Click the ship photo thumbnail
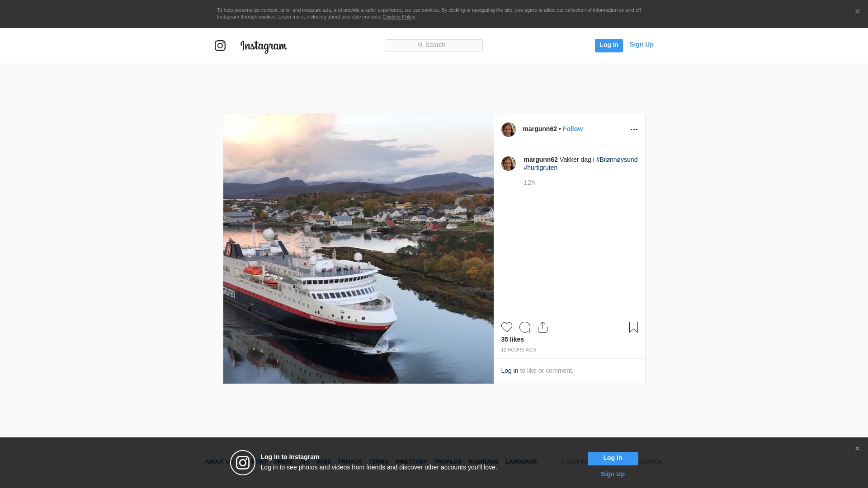 click(358, 249)
